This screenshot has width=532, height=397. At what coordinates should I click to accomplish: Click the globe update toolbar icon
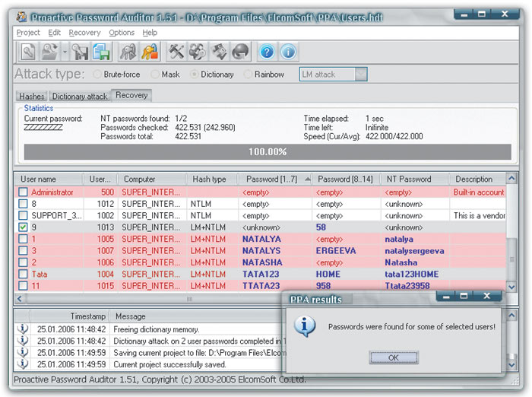[240, 52]
